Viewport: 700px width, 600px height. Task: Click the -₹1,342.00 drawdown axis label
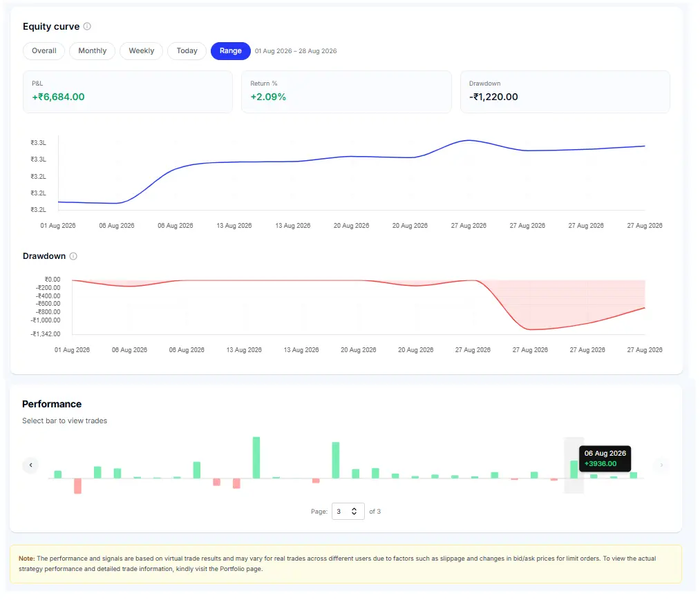click(x=46, y=333)
